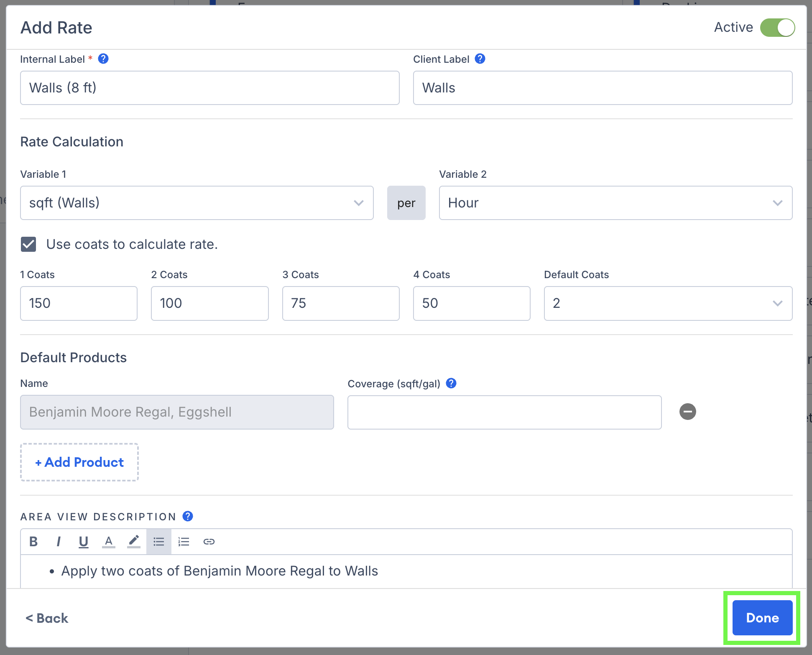812x655 pixels.
Task: Click the 'per' label between variables
Action: point(406,203)
